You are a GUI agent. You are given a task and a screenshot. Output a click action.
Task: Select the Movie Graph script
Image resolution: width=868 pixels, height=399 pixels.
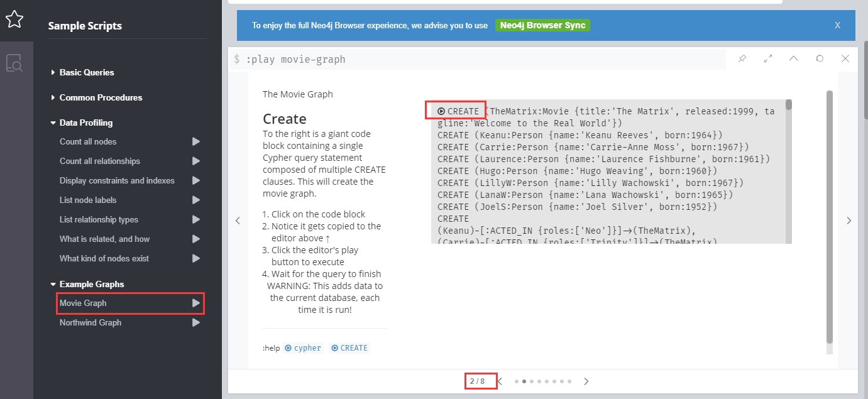pos(83,303)
